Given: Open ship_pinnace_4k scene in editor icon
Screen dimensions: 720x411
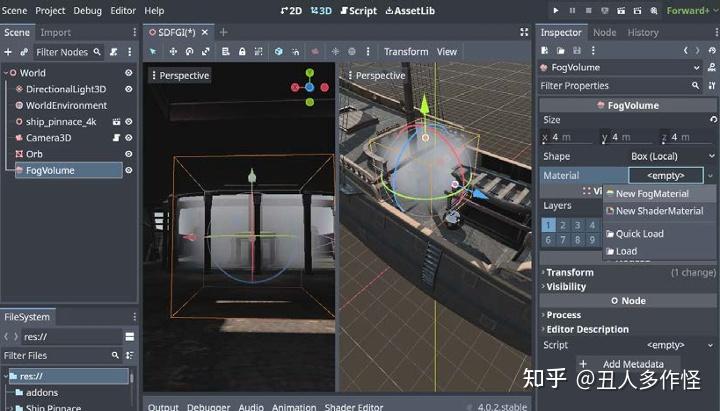Looking at the screenshot, I should (116, 122).
